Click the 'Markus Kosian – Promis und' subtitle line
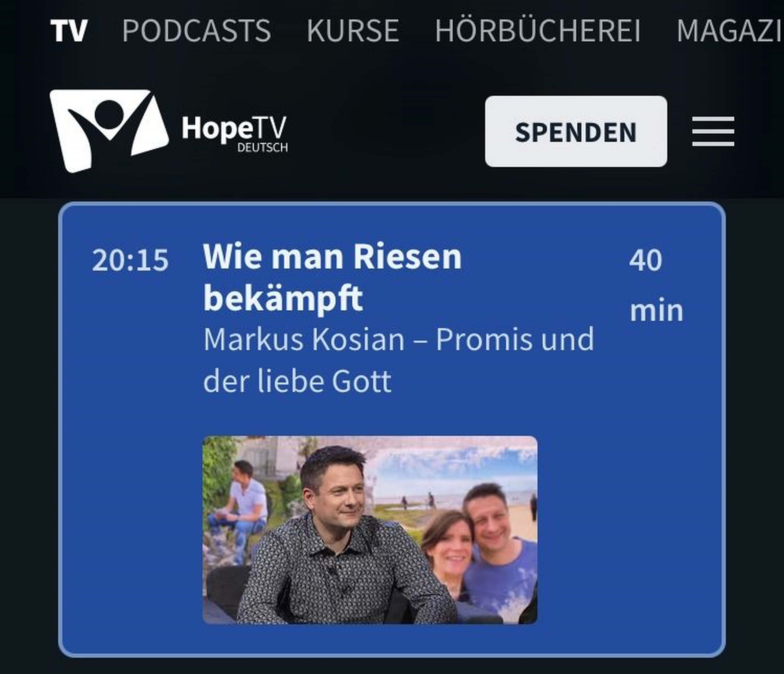 [399, 339]
